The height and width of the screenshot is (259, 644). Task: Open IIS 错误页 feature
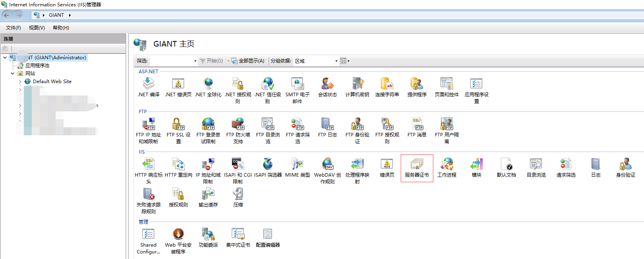click(x=387, y=168)
